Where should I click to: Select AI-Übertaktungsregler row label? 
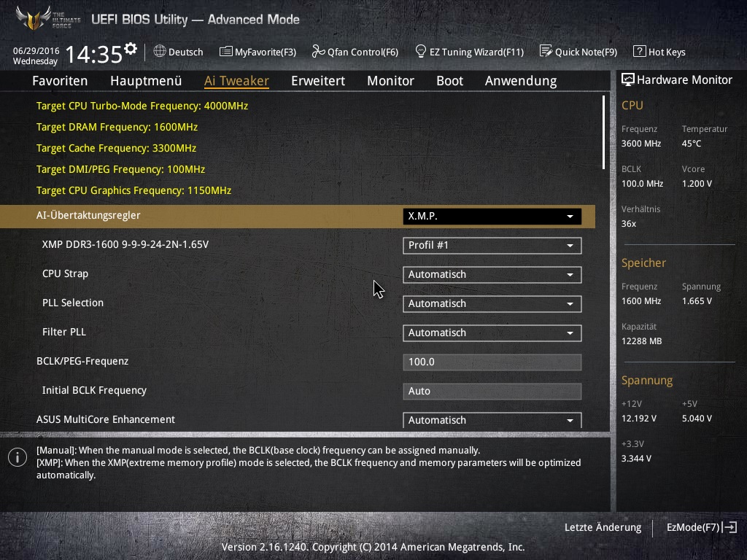pyautogui.click(x=88, y=215)
